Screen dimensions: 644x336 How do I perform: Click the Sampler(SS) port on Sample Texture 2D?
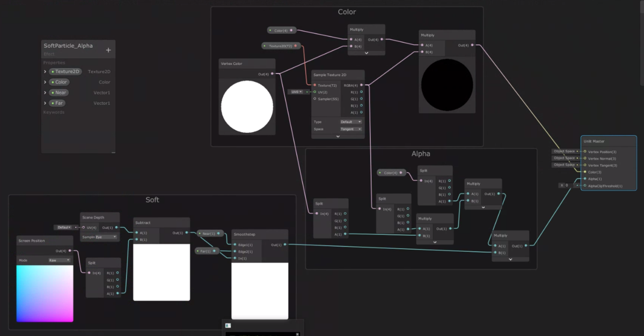click(314, 99)
